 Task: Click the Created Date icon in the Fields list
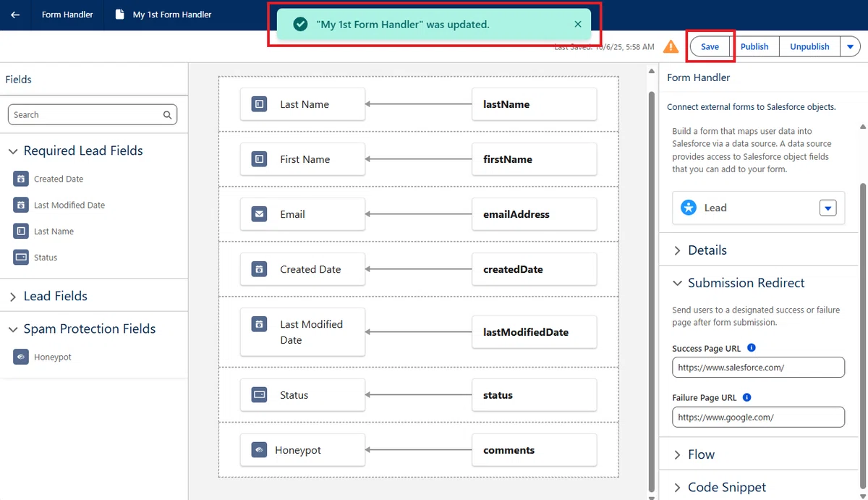click(21, 179)
